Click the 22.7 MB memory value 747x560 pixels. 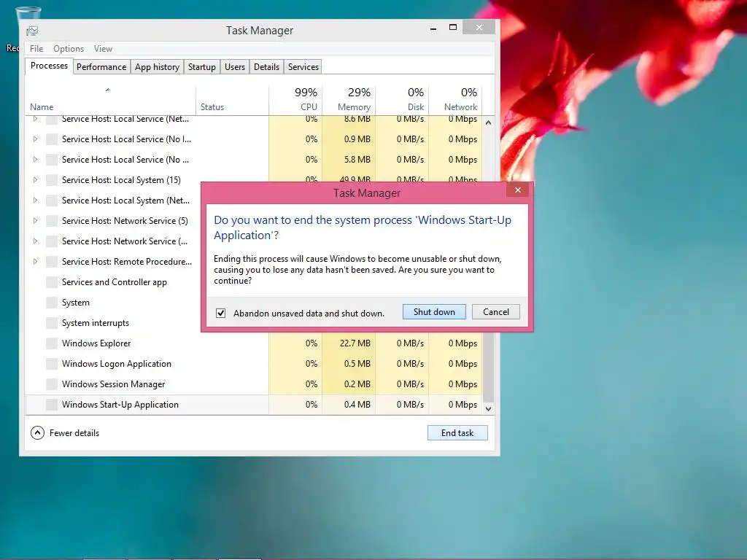click(355, 343)
